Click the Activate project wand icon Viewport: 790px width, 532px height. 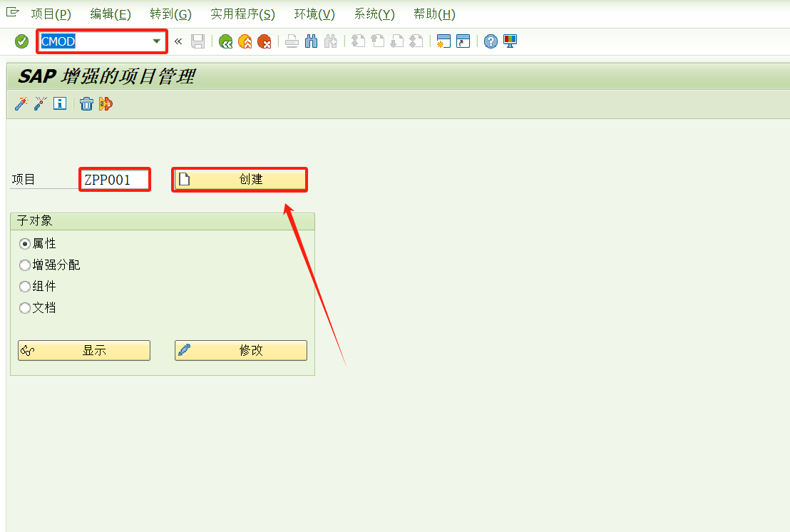(x=21, y=104)
